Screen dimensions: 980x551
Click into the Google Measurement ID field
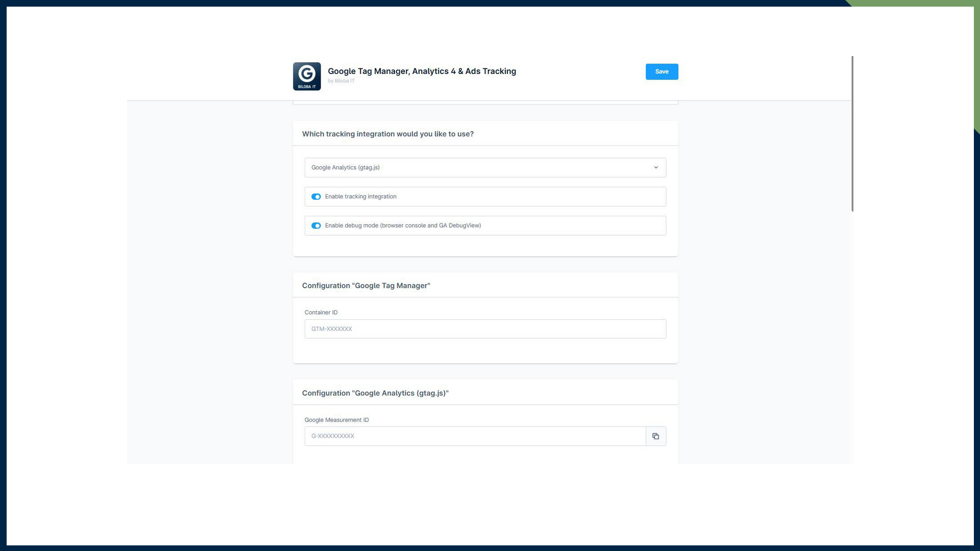[475, 436]
